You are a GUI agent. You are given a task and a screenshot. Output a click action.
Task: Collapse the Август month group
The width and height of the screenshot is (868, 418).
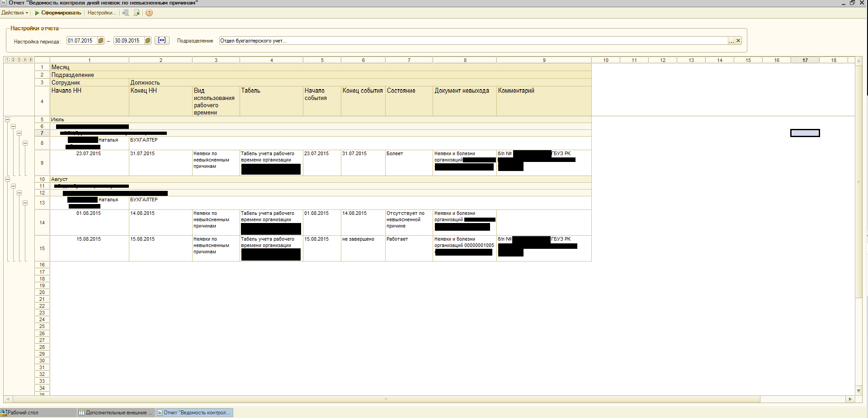pos(7,179)
